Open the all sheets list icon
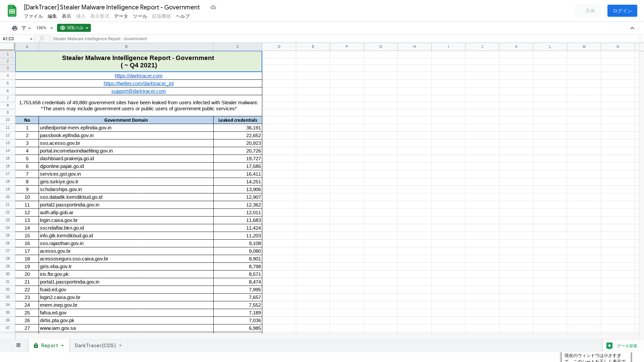 (18, 345)
